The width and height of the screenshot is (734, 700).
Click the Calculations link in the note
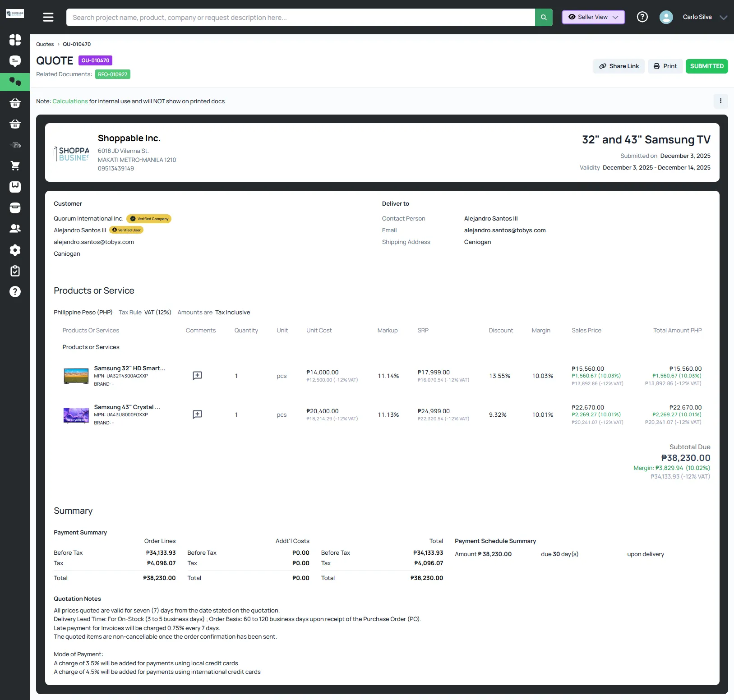pos(70,101)
